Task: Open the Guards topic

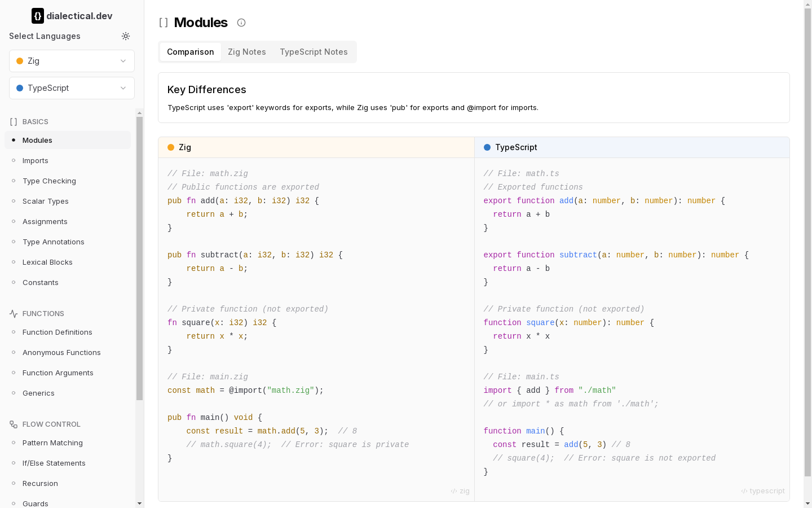Action: [x=68, y=502]
